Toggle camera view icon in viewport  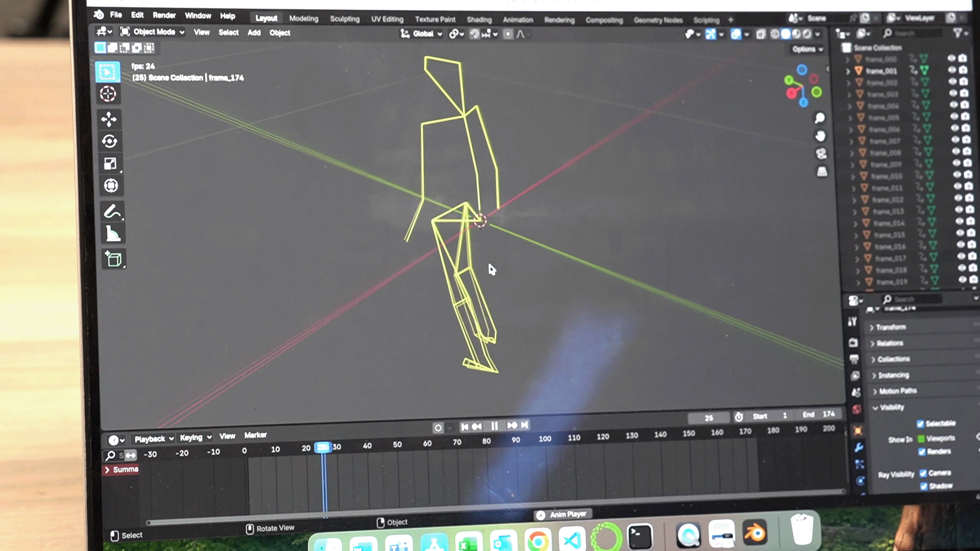point(821,154)
